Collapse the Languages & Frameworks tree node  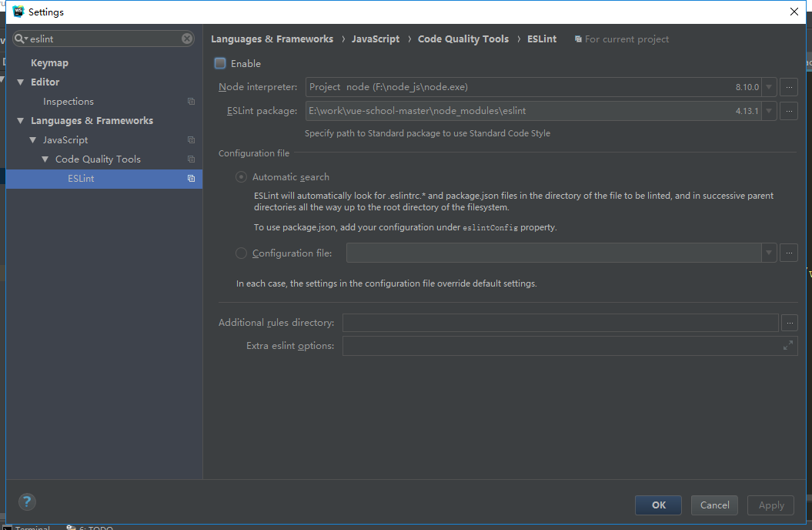pyautogui.click(x=21, y=121)
